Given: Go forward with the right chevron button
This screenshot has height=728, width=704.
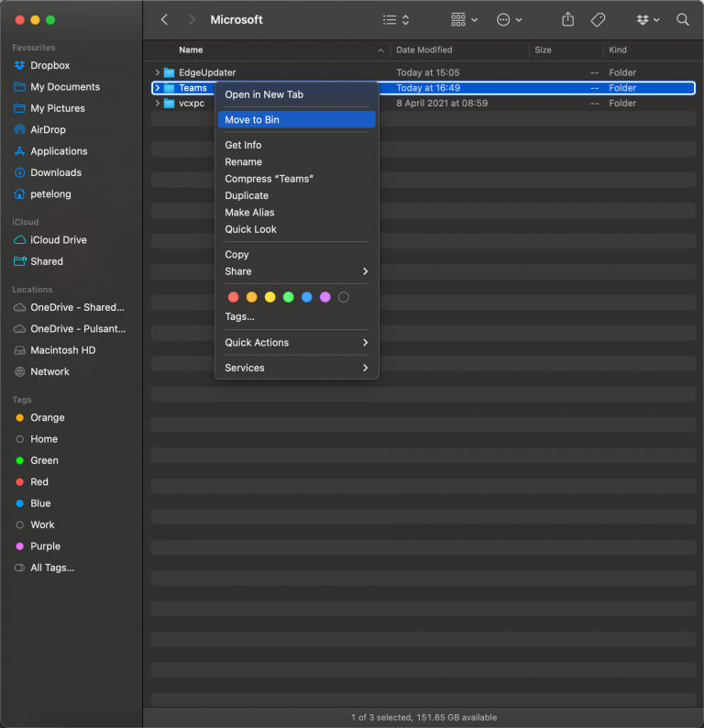Looking at the screenshot, I should tap(192, 19).
